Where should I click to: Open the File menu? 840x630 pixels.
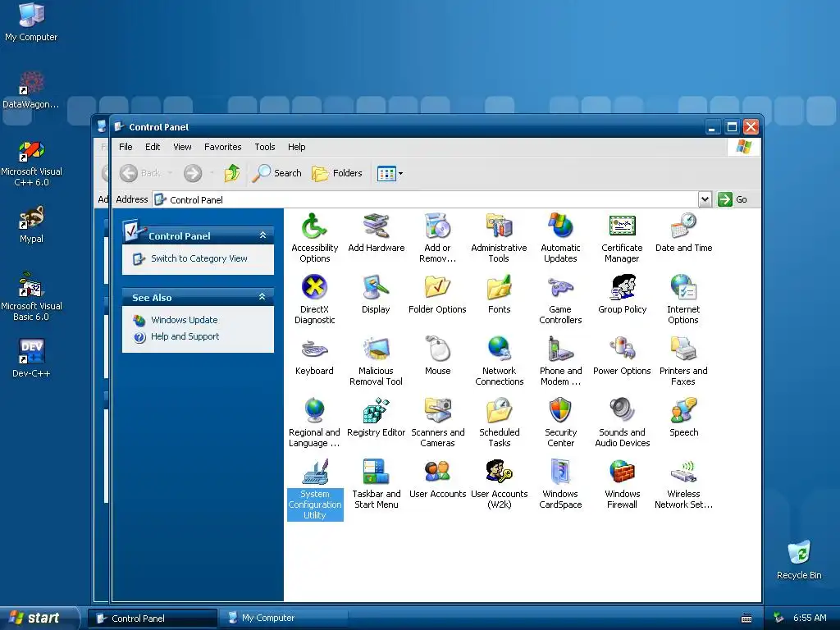point(126,147)
